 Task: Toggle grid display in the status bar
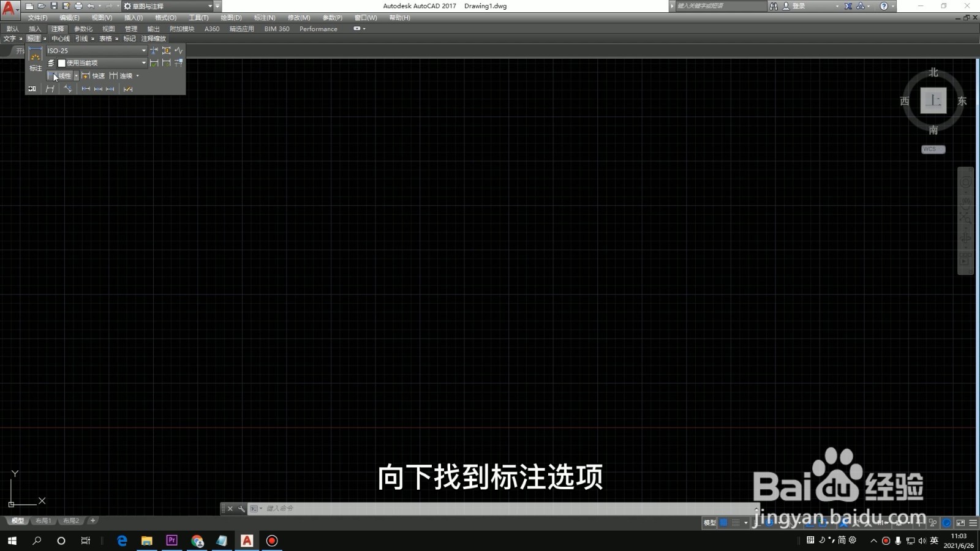click(723, 522)
